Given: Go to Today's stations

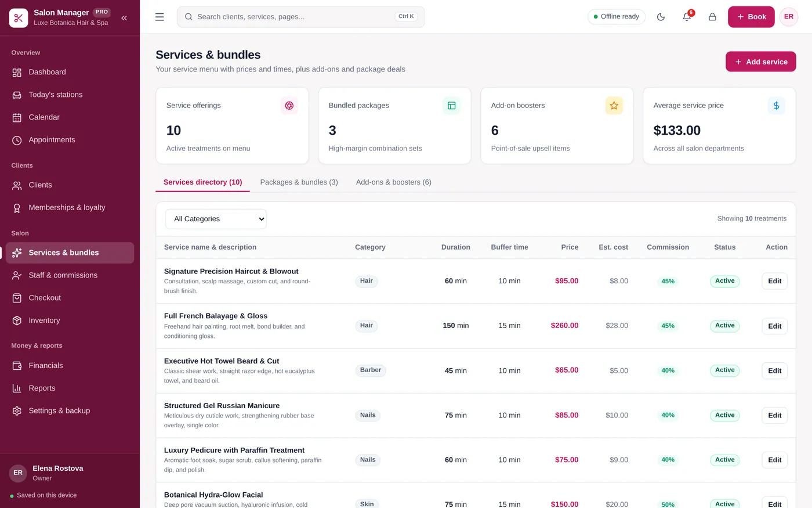Looking at the screenshot, I should click(x=70, y=95).
